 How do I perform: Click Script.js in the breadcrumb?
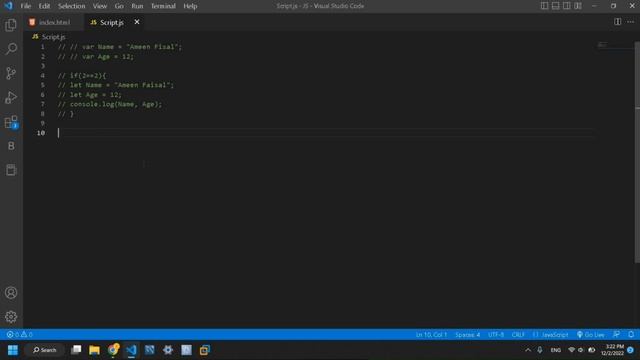tap(53, 37)
